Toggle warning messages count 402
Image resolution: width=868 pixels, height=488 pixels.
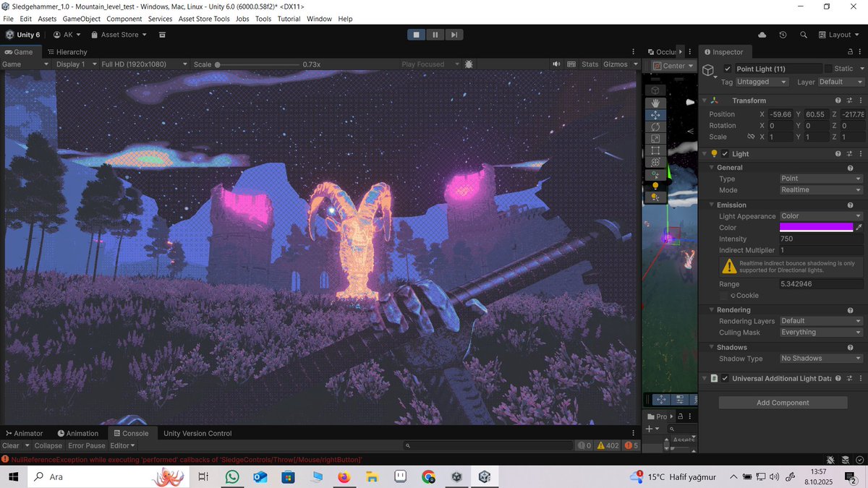pos(608,446)
